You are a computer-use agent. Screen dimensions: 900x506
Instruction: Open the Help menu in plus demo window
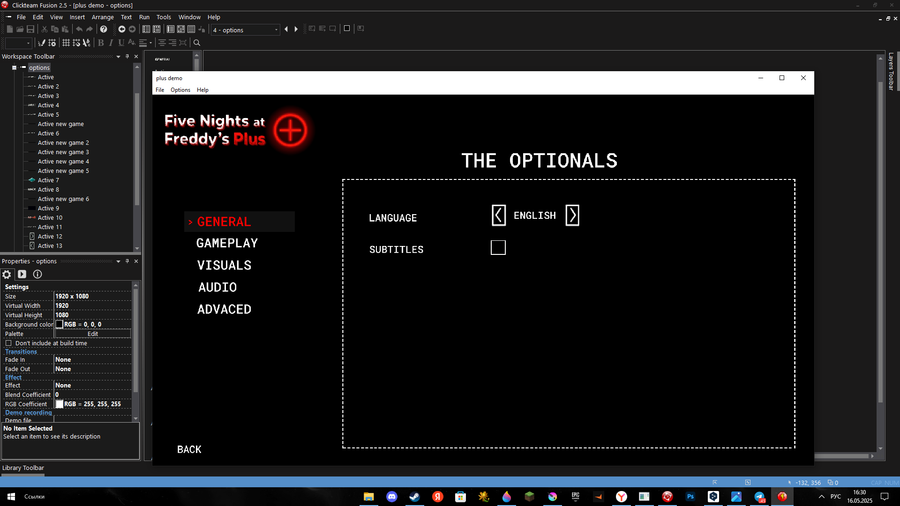pos(203,90)
